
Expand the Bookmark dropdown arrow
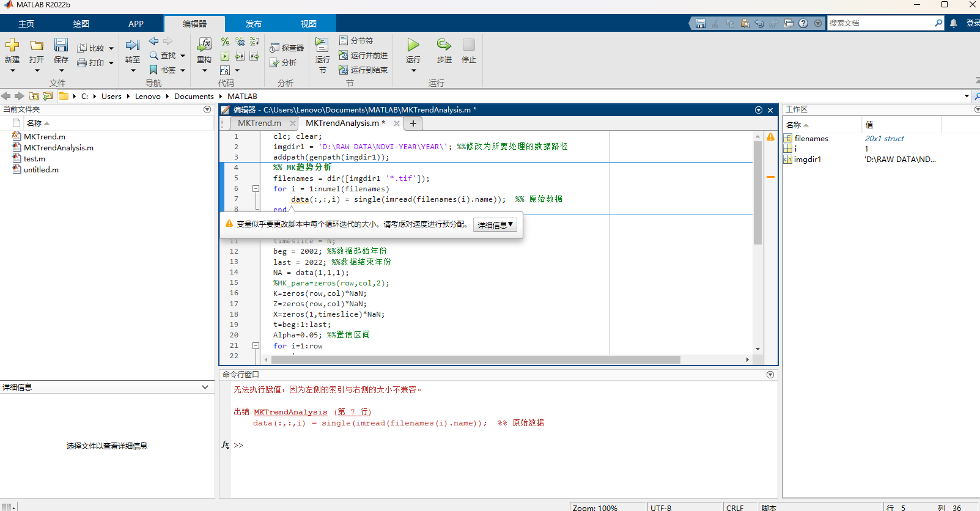pos(183,70)
